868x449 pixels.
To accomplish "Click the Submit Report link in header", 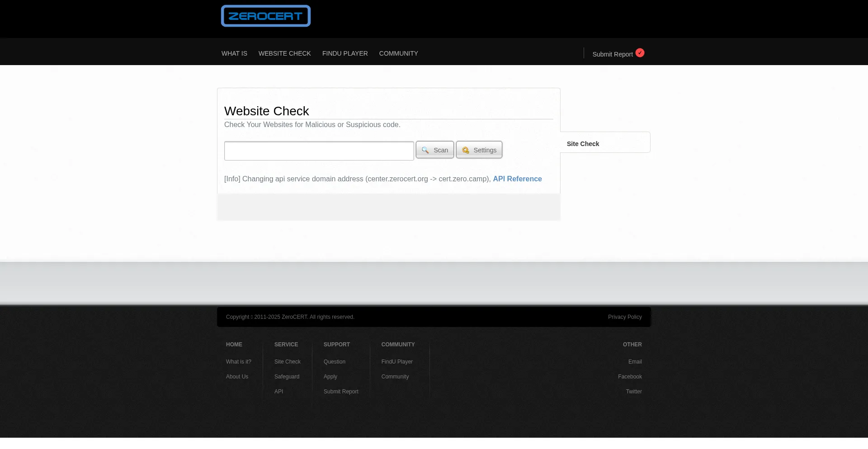I will (x=612, y=54).
